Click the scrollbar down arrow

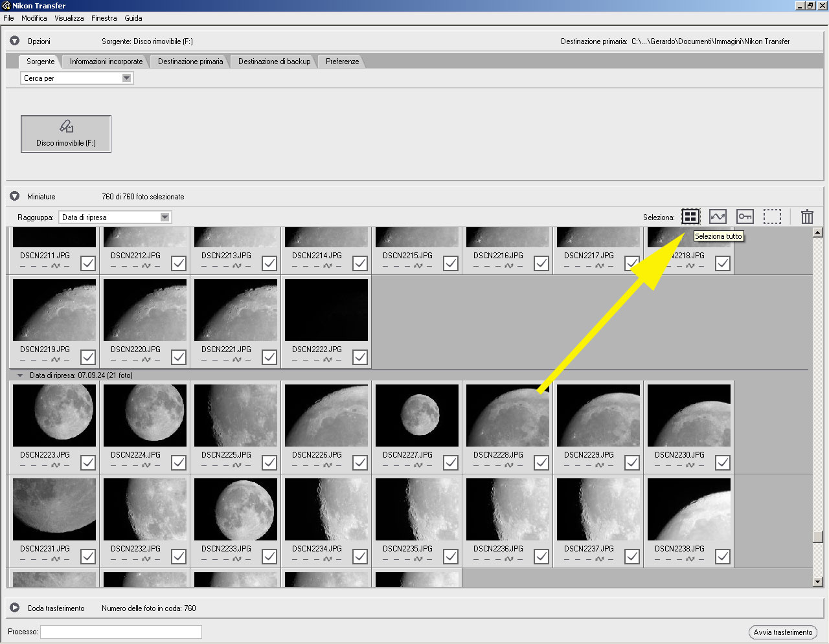click(x=817, y=582)
